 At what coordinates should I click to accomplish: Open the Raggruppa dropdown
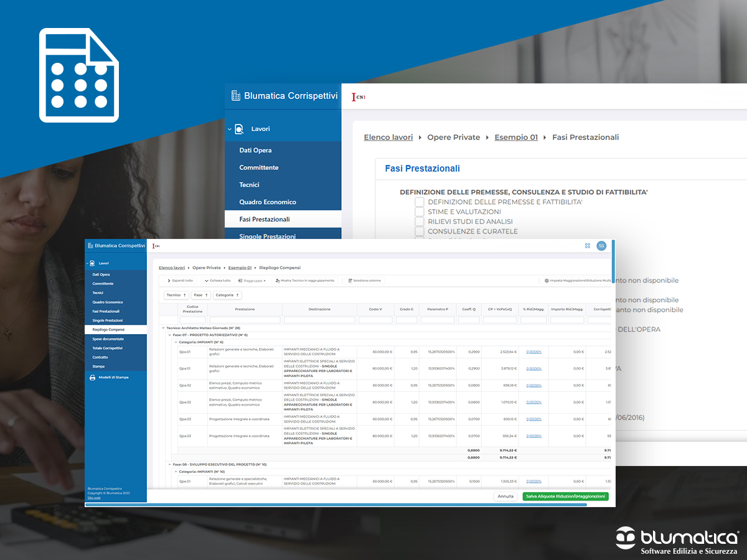click(251, 281)
